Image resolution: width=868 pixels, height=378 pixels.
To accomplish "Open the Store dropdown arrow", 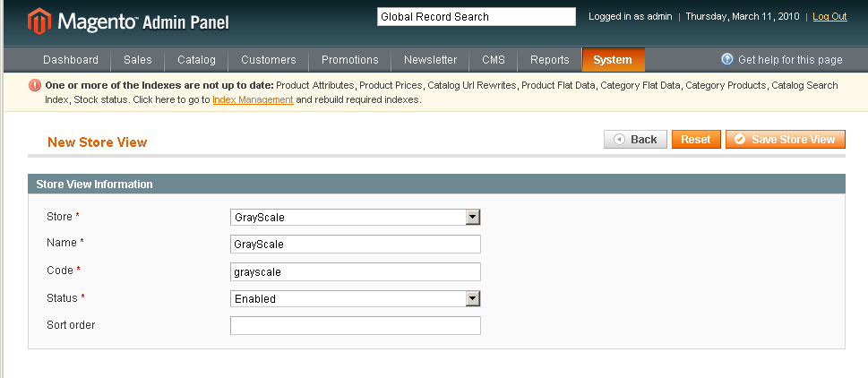I will click(x=472, y=217).
